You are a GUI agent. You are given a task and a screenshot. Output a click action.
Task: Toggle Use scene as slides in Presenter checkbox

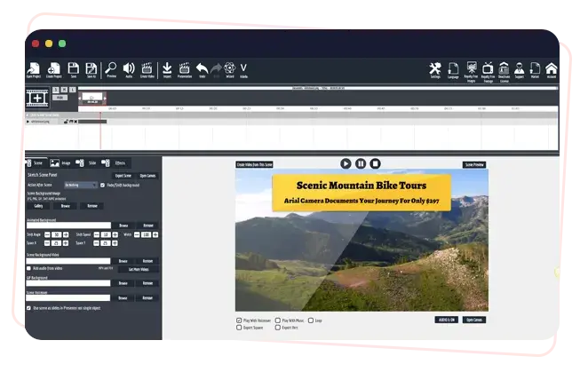pyautogui.click(x=29, y=308)
